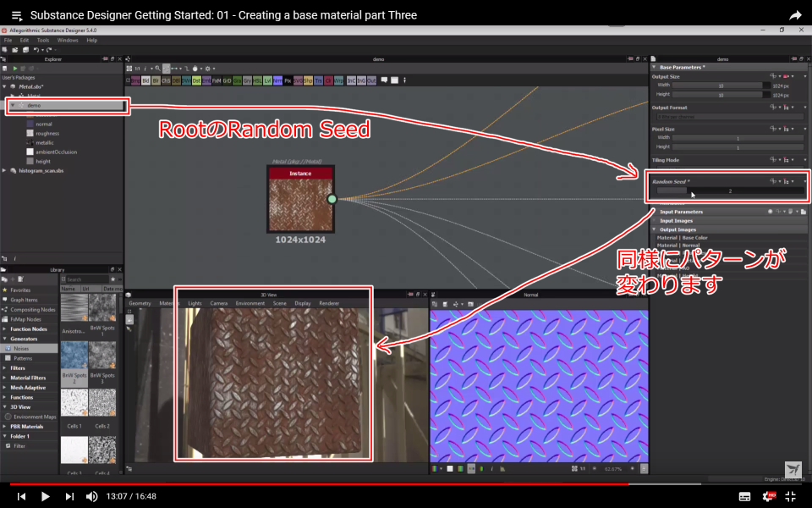Screen dimensions: 812x508
Task: Toggle YouTube subtitles button
Action: coord(744,497)
